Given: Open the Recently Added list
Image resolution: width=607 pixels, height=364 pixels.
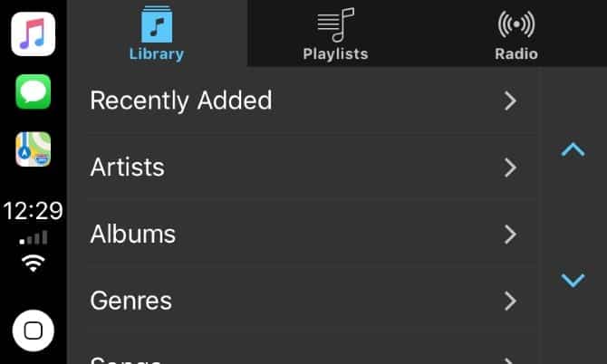Looking at the screenshot, I should [x=181, y=101].
